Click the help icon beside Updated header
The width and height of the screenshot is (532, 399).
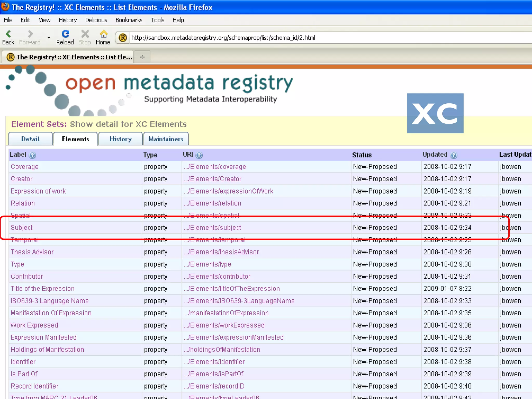(x=454, y=155)
